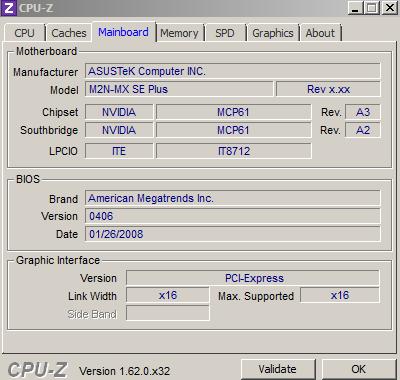Click the Chipset Rev. label
400x380 pixels.
coord(331,112)
